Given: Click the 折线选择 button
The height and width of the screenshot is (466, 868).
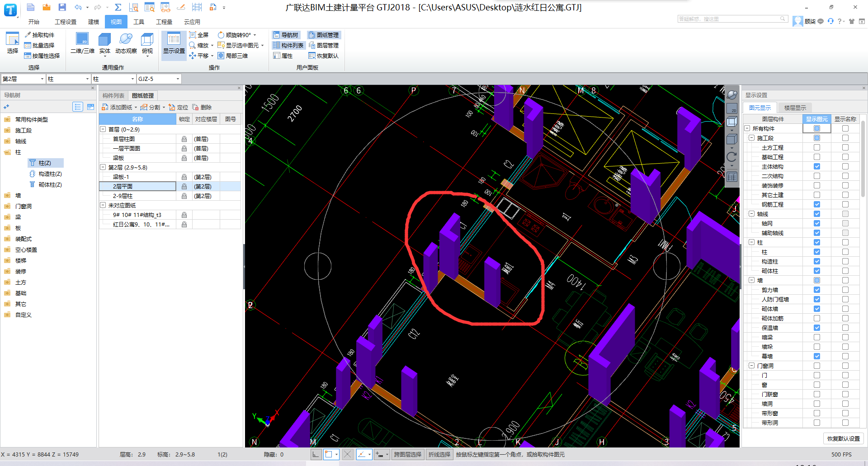Looking at the screenshot, I should 439,454.
